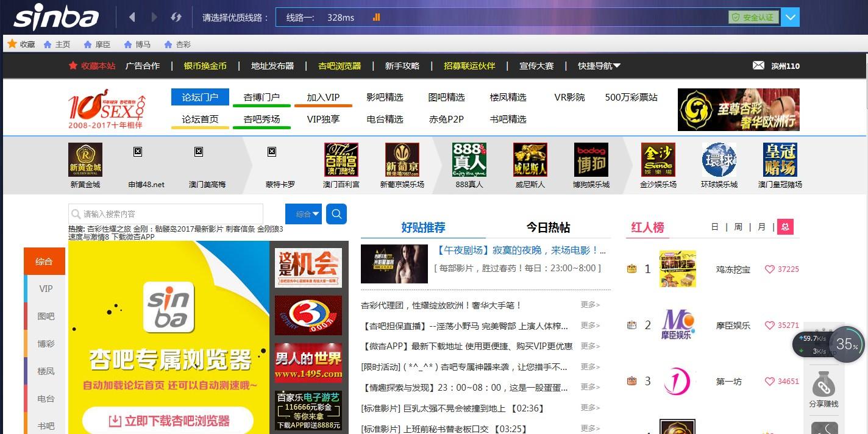Click the 35% speed floating widget
The image size is (868, 434).
(847, 344)
